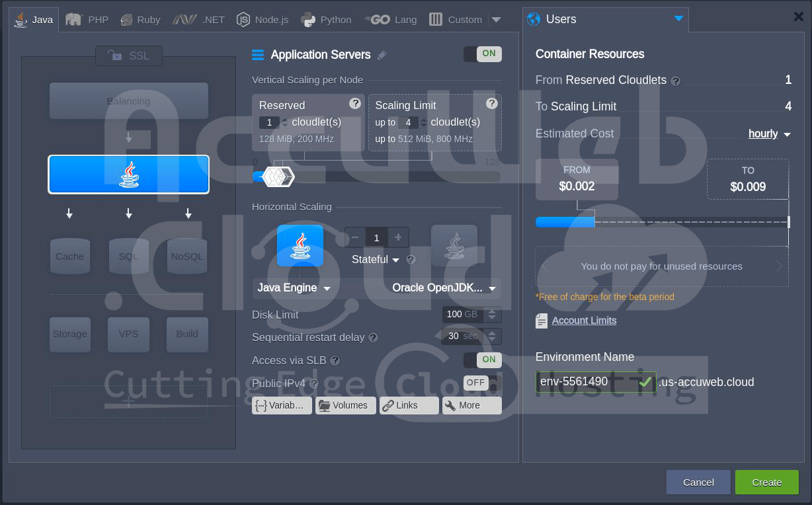This screenshot has width=812, height=505.
Task: Select active Java node icon in Horizontal Scaling
Action: click(300, 246)
